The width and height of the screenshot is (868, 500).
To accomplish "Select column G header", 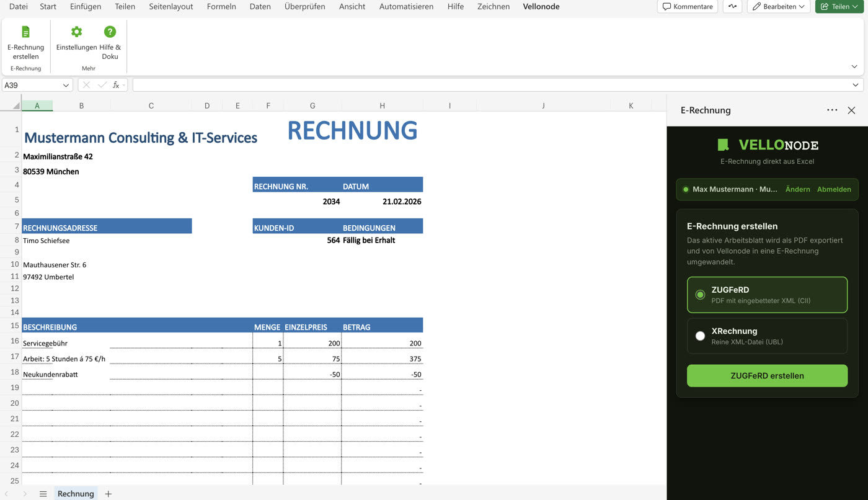I will pyautogui.click(x=312, y=106).
